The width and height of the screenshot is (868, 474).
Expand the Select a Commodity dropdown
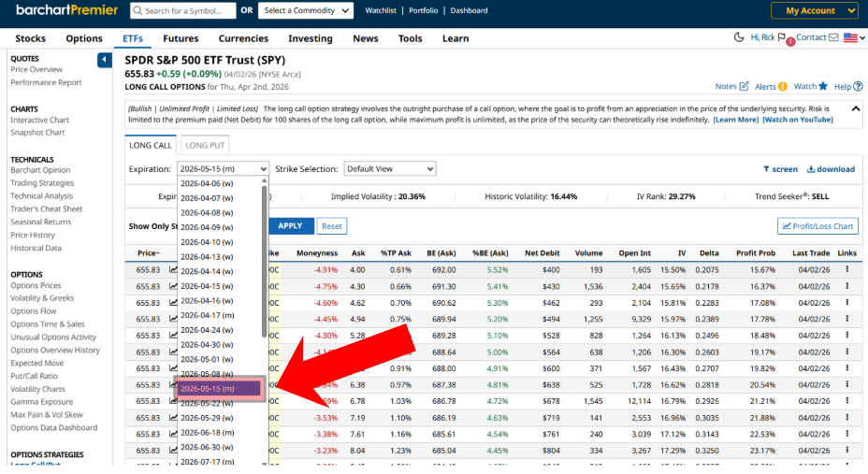tap(307, 10)
